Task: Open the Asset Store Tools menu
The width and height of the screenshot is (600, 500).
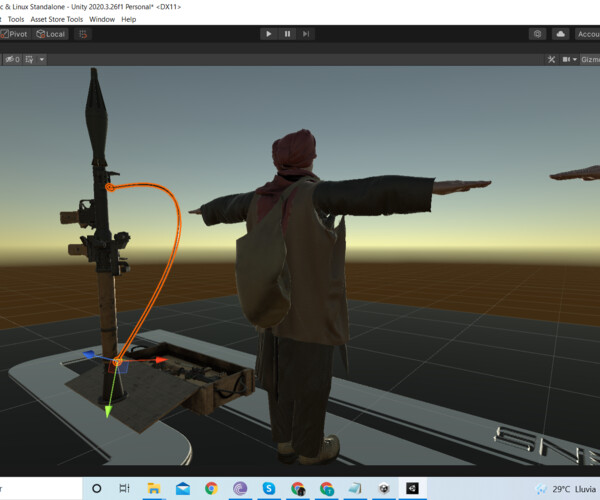Action: click(x=57, y=19)
